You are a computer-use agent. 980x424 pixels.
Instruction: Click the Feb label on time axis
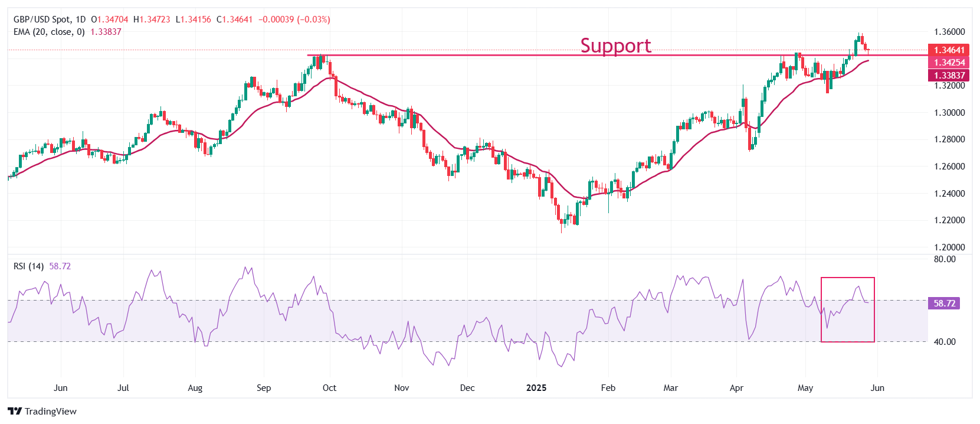point(608,388)
